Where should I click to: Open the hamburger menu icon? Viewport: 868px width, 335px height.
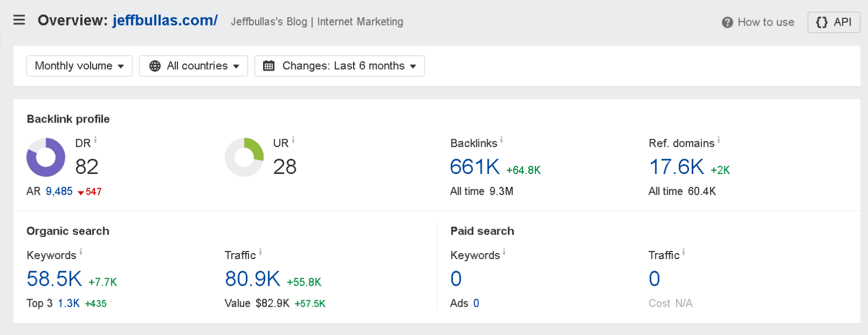coord(19,20)
